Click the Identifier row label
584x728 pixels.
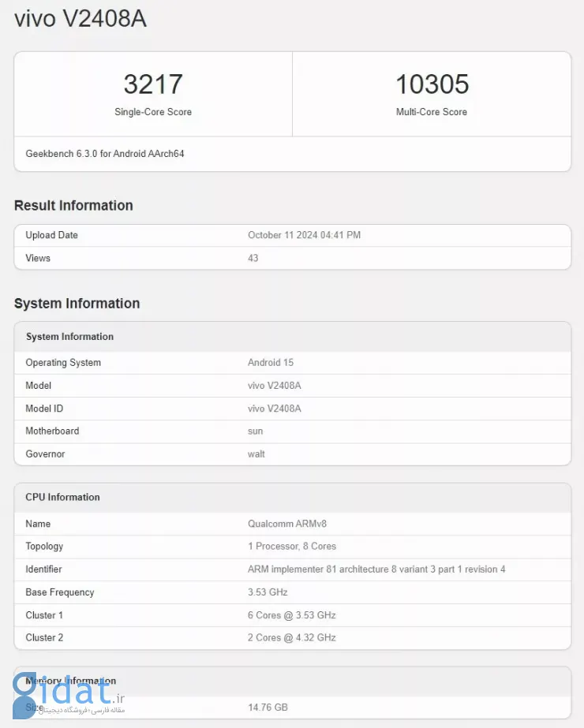point(43,569)
